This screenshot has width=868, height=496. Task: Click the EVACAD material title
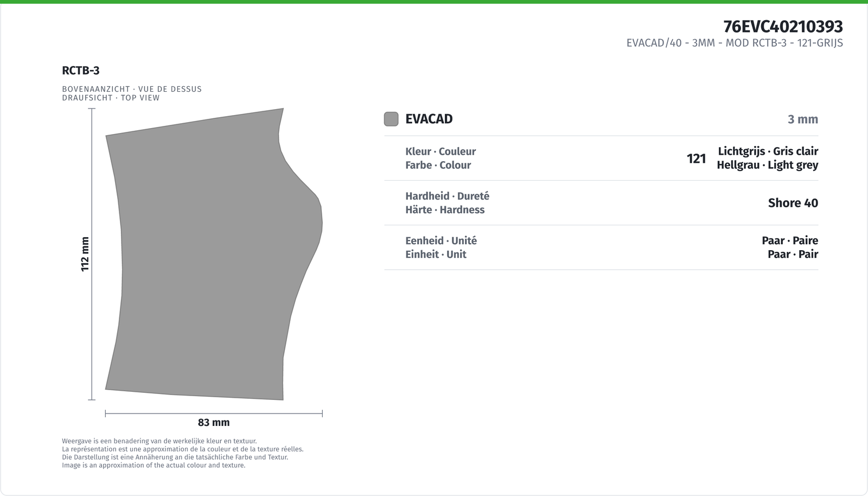[429, 119]
